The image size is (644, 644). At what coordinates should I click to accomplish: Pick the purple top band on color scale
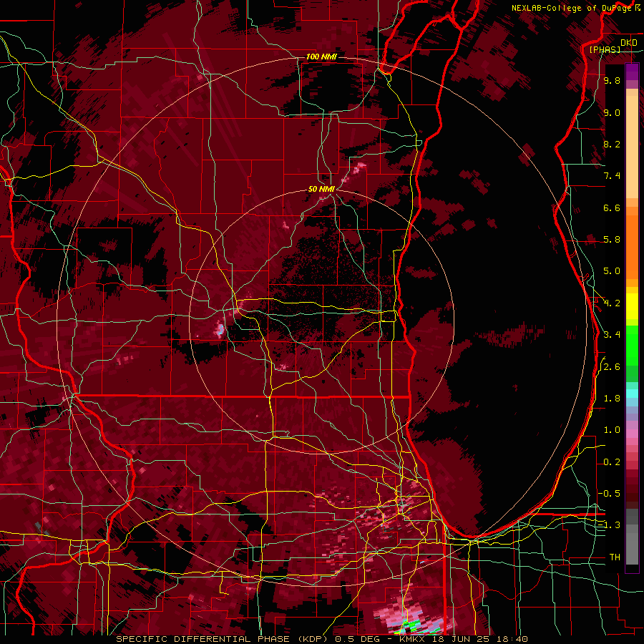point(632,72)
